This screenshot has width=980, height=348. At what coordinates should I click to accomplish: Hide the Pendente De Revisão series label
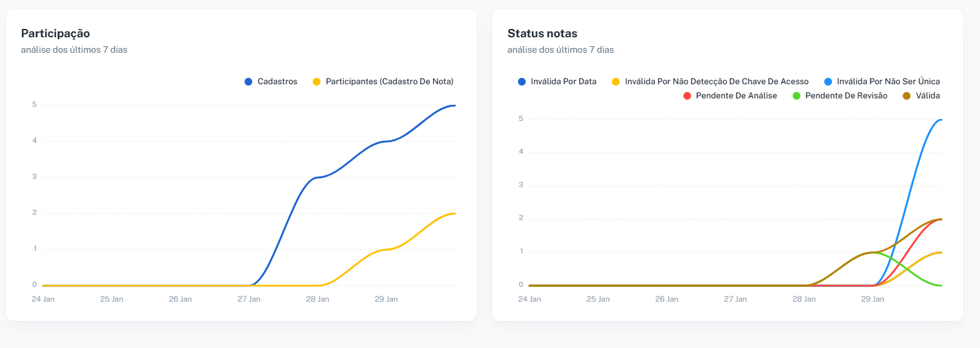846,96
